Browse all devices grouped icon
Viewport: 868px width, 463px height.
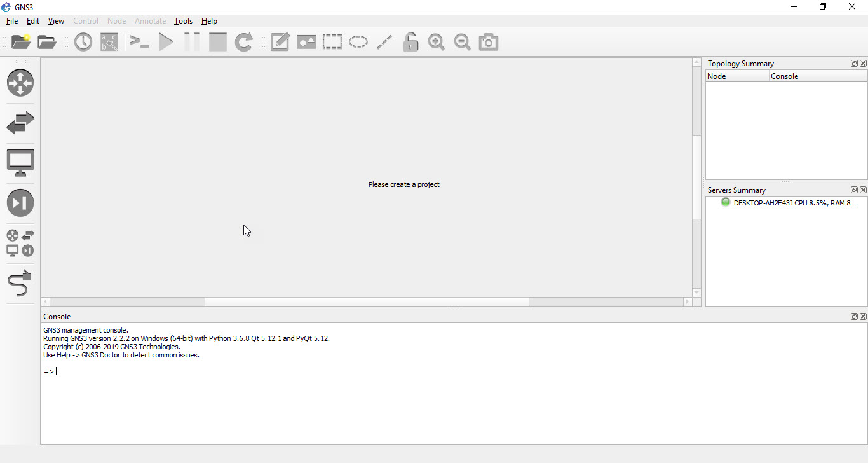pos(20,243)
